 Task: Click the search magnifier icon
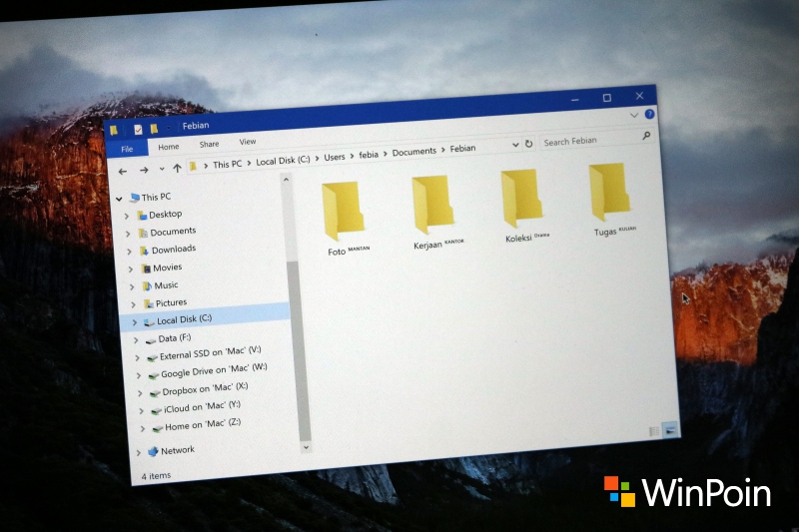[x=646, y=136]
